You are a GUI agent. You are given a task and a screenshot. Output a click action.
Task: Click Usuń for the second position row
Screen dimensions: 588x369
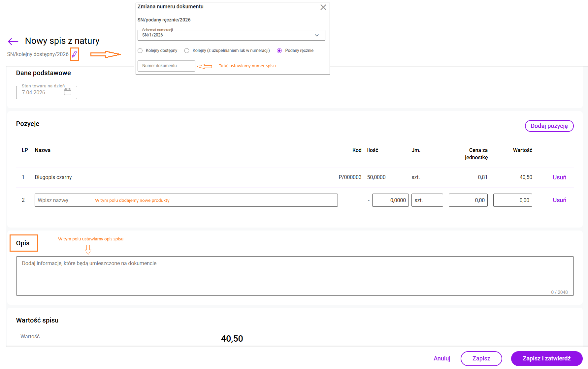[x=559, y=200]
